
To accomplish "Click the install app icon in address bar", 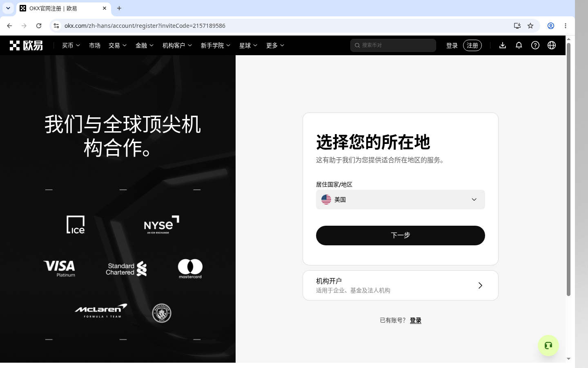I will (x=517, y=26).
